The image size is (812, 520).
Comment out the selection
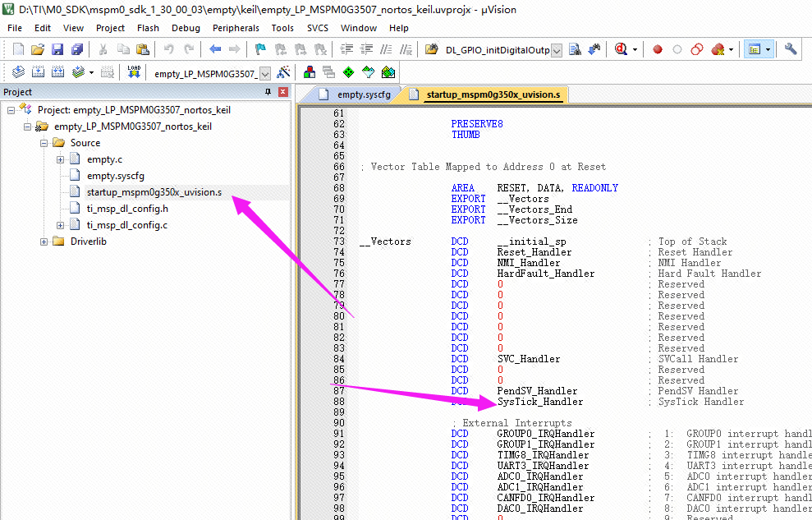coord(387,50)
